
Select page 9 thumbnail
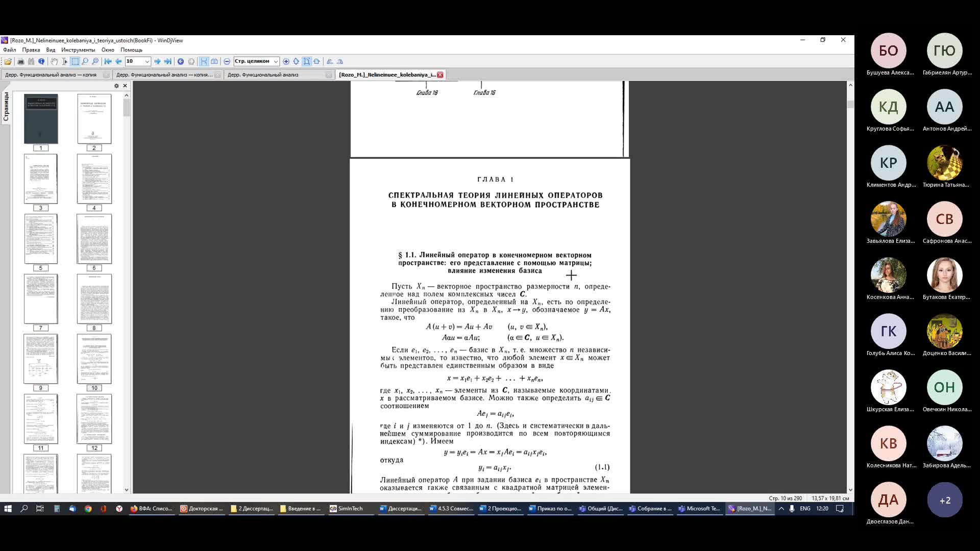pyautogui.click(x=41, y=359)
